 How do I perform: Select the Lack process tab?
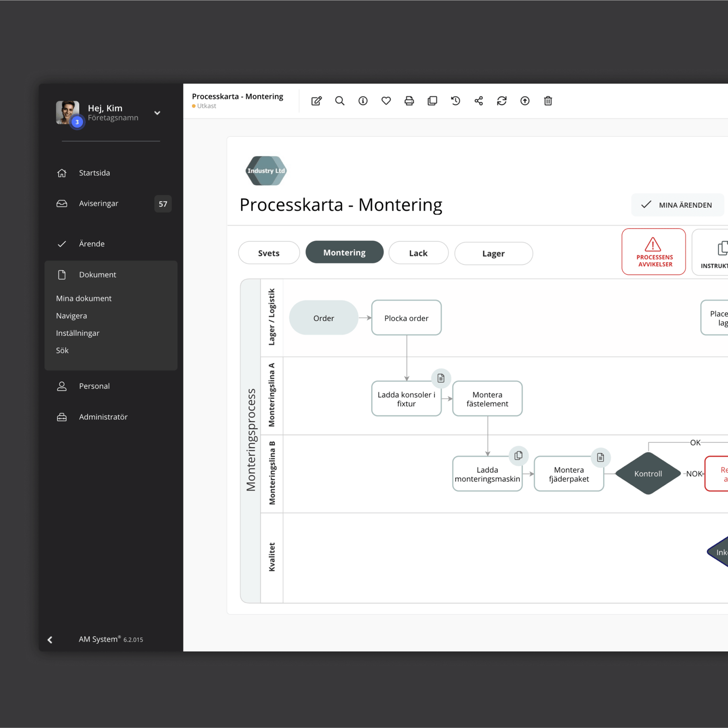pos(418,253)
